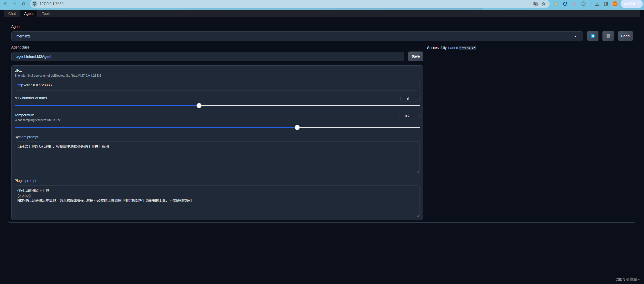The image size is (644, 284).
Task: Refresh the agent list icon button
Action: pyautogui.click(x=593, y=36)
